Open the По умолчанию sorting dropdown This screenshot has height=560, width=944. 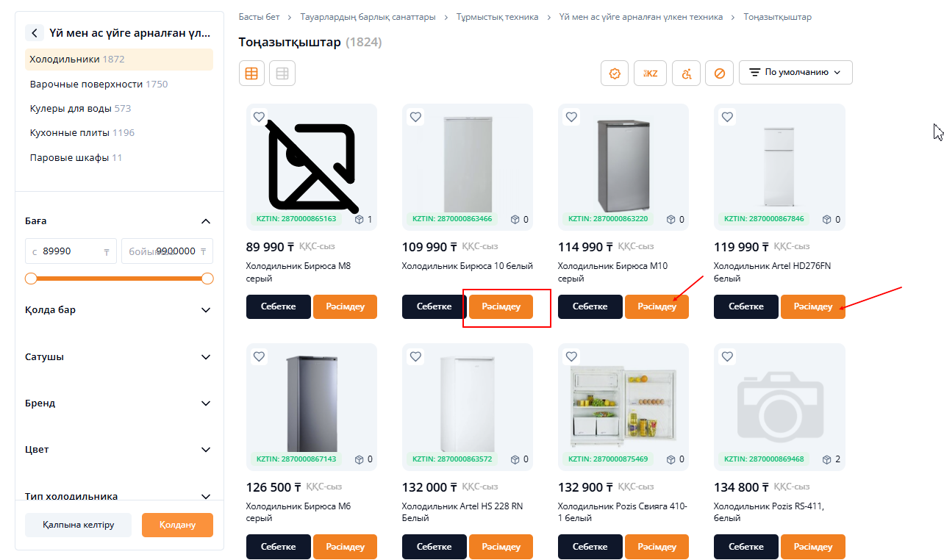tap(795, 72)
